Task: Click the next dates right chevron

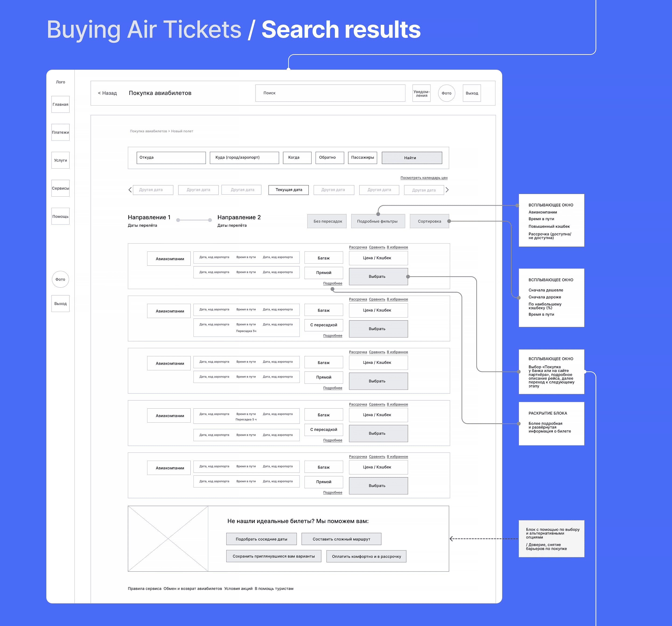Action: pos(447,190)
